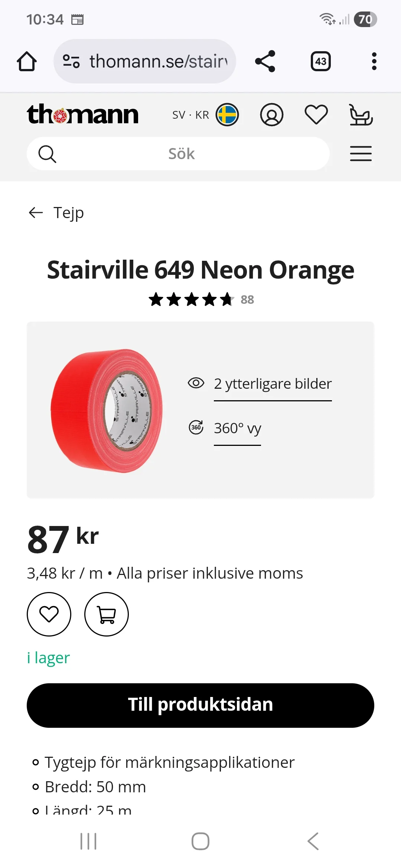The height and width of the screenshot is (868, 401).
Task: Open the hamburger navigation menu
Action: tap(361, 154)
